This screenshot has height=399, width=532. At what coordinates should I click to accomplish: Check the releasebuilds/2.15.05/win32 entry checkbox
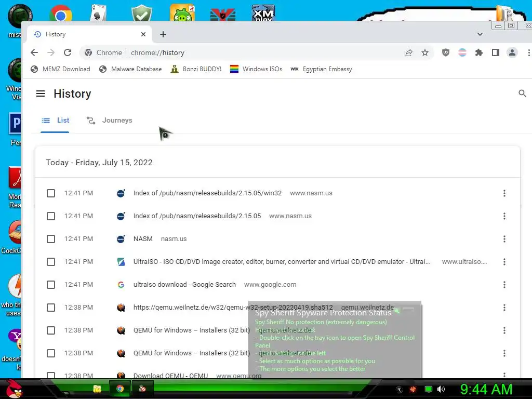click(51, 193)
